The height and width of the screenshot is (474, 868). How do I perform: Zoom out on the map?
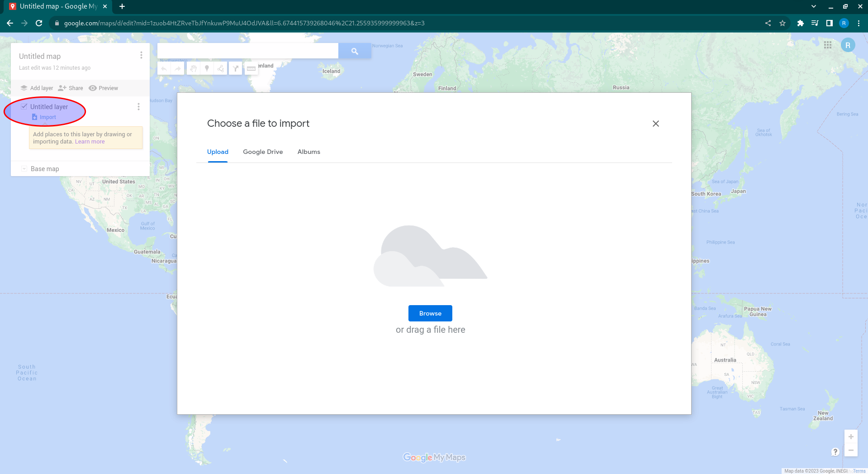[851, 450]
